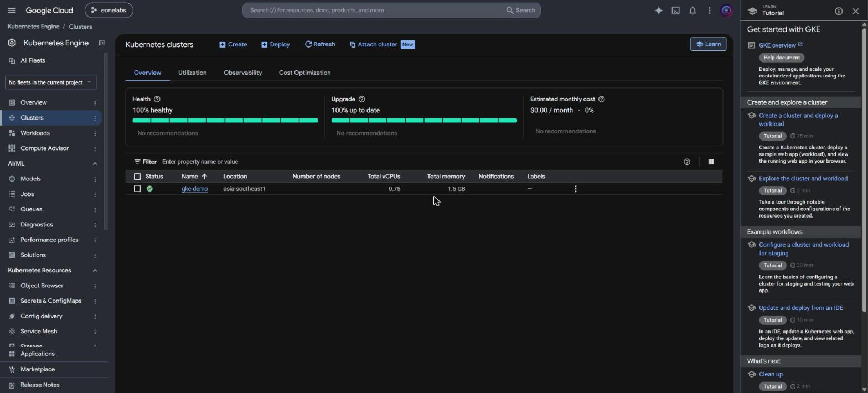Open Service Mesh in the sidebar
The width and height of the screenshot is (868, 393).
pyautogui.click(x=39, y=331)
